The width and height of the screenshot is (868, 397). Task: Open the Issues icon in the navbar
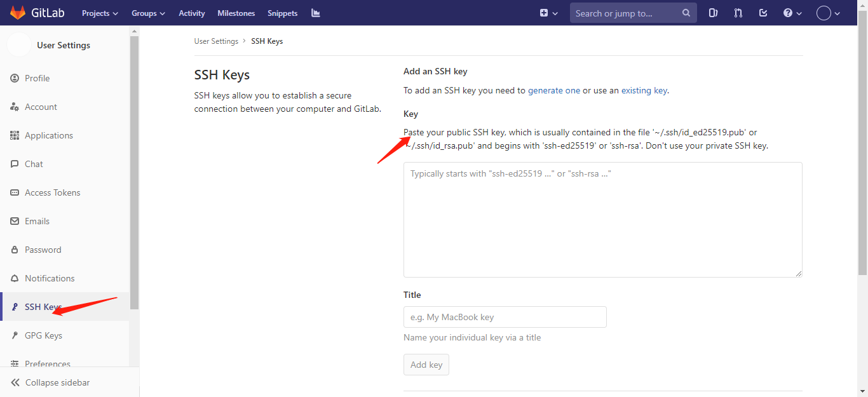pos(714,13)
